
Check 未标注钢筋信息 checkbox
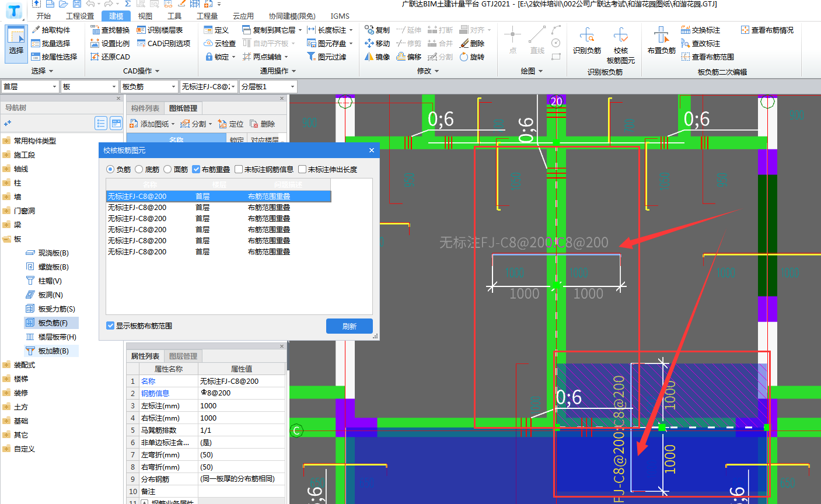click(x=239, y=169)
